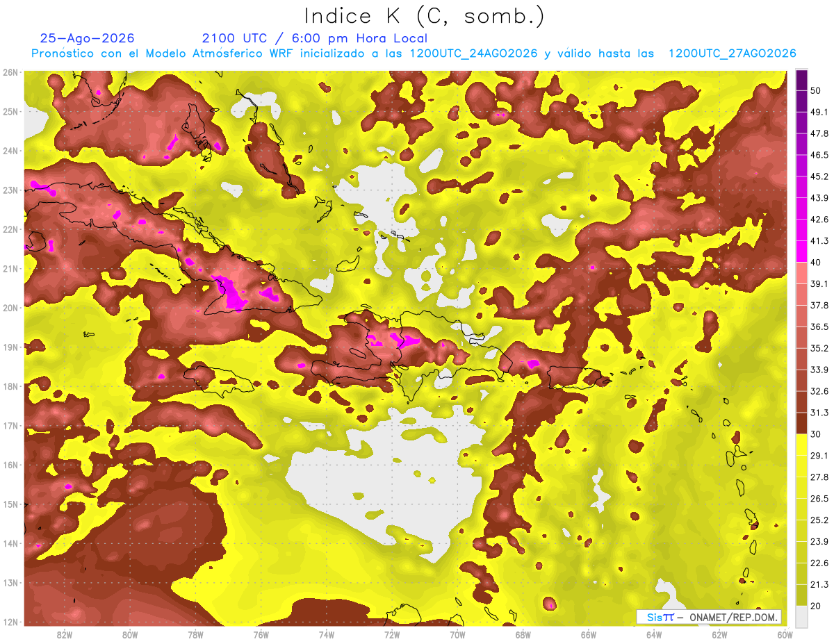Click the '2100 UTC / 6:00 pm Hora Local' time label
This screenshot has width=834, height=644.
point(314,38)
